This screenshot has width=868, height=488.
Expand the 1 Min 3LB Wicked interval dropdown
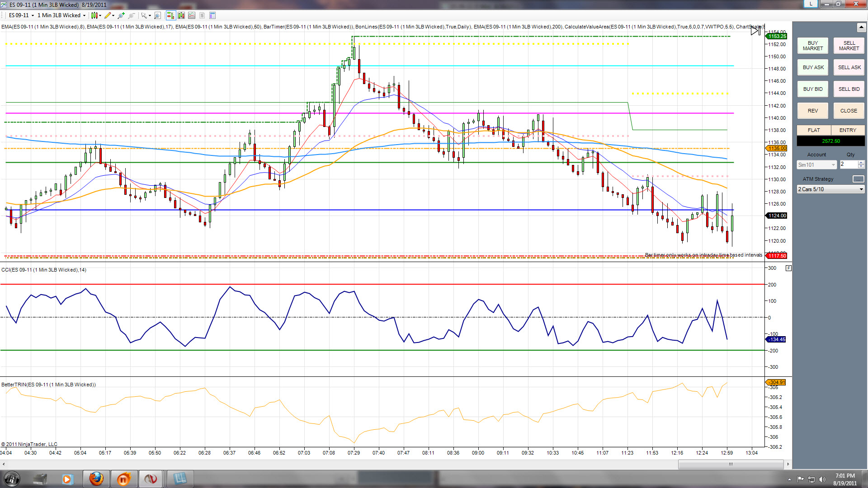tap(61, 15)
